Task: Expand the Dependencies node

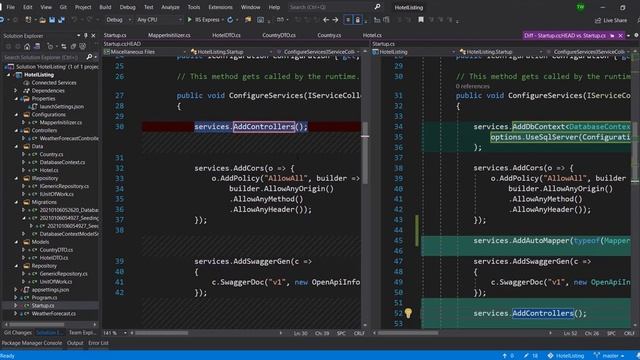Action: tap(16, 91)
